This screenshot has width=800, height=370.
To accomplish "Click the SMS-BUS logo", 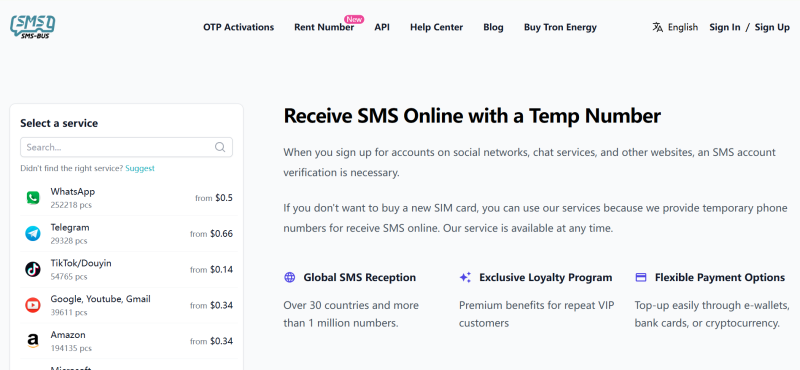I will pyautogui.click(x=33, y=27).
